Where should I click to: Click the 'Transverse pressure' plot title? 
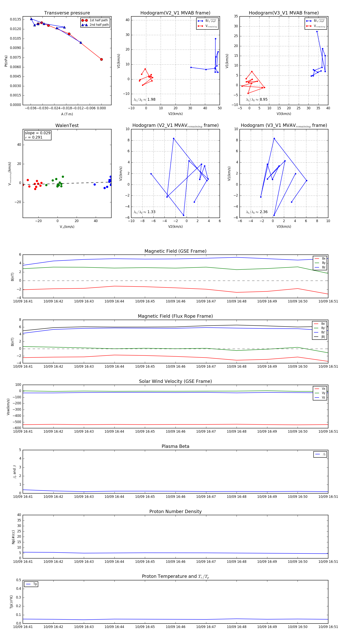click(67, 13)
